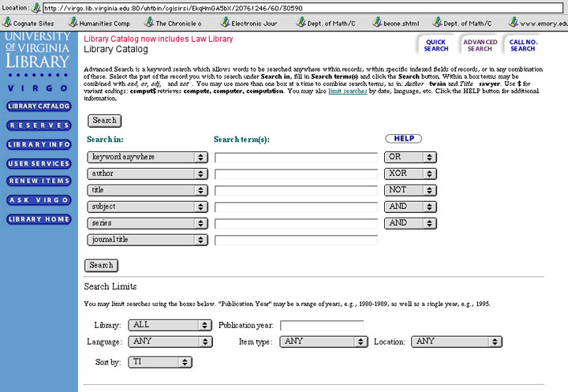This screenshot has height=392, width=568.
Task: Open Library Catalog sidebar button
Action: 39,106
